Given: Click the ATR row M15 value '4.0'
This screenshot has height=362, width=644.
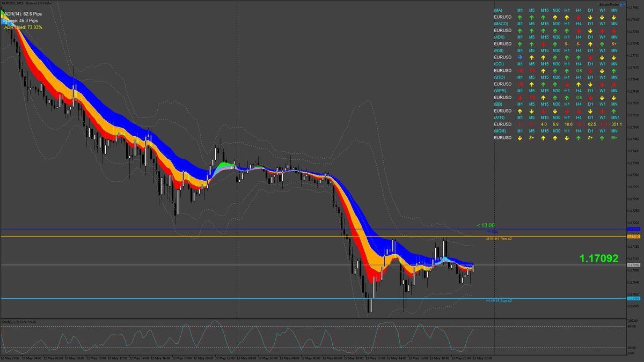Looking at the screenshot, I should 544,124.
